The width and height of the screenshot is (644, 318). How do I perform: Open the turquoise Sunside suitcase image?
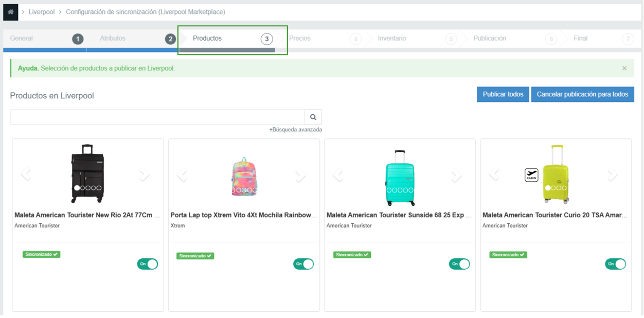[400, 178]
